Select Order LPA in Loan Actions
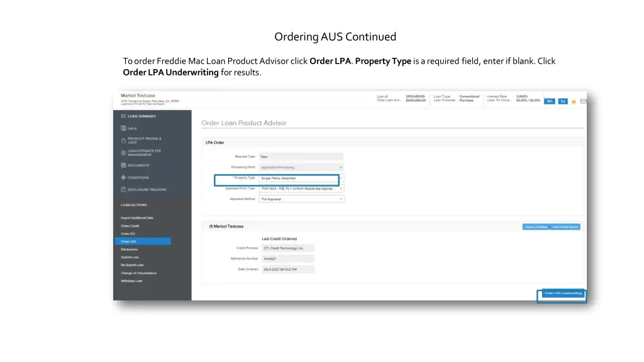The width and height of the screenshot is (644, 362). point(129,241)
